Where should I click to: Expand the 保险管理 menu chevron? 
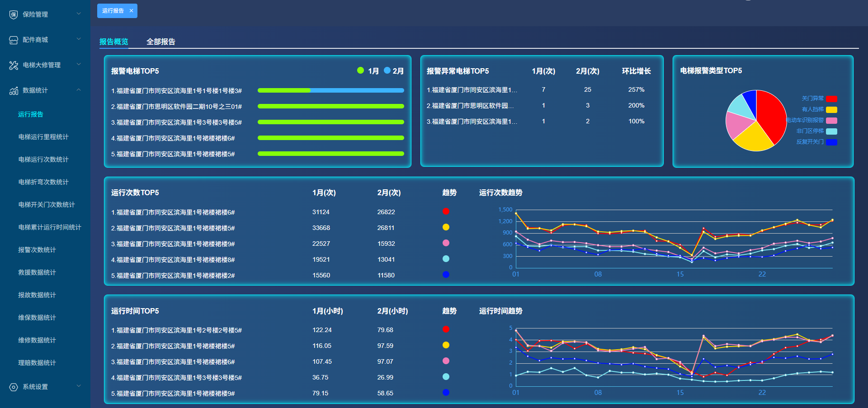(x=79, y=14)
